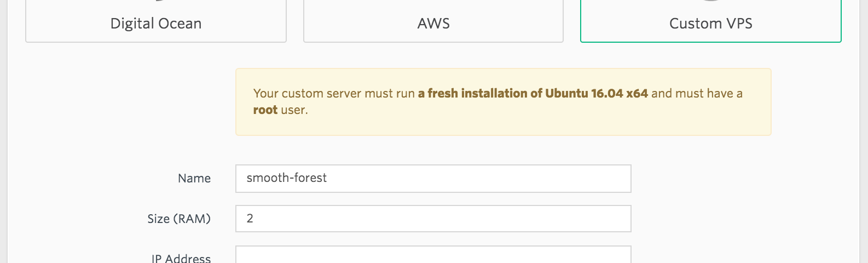Click the IP Address field label
The width and height of the screenshot is (868, 263).
181,258
